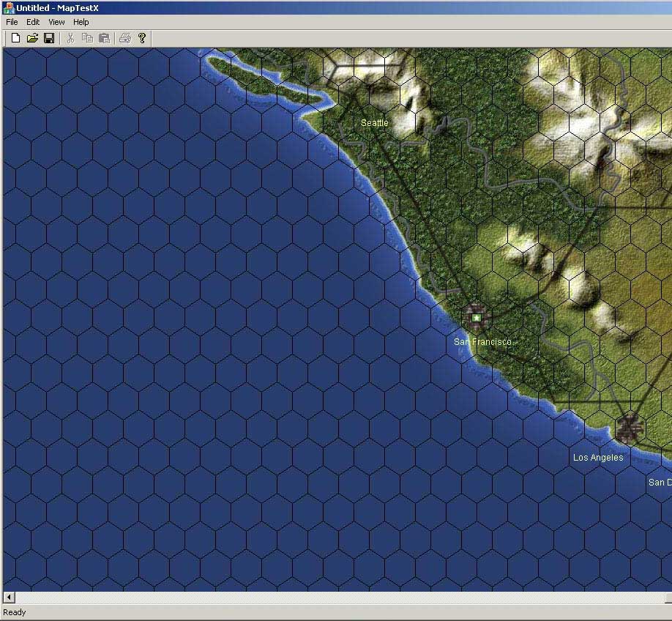Select the San Francisco city star marker

click(x=476, y=318)
